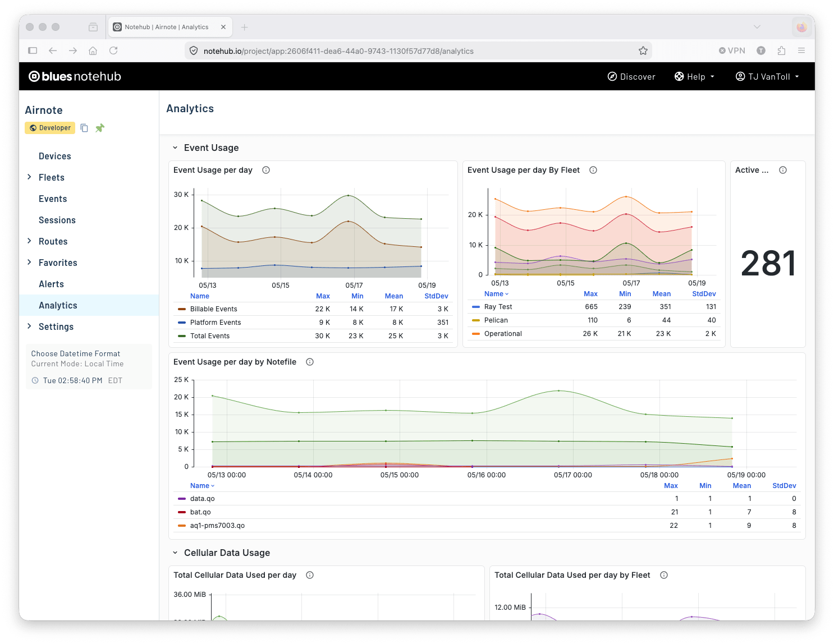Click the 281 active devices value
Image resolution: width=834 pixels, height=644 pixels.
[x=768, y=263]
